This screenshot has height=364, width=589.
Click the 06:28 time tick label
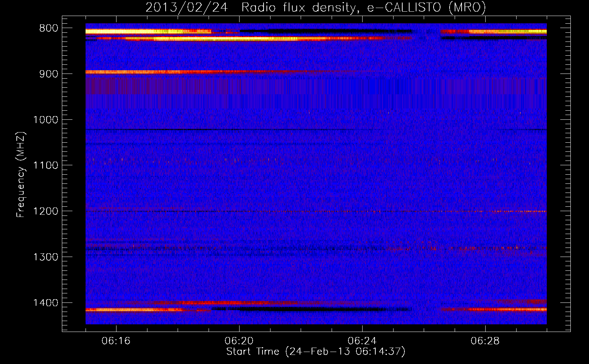tap(485, 341)
